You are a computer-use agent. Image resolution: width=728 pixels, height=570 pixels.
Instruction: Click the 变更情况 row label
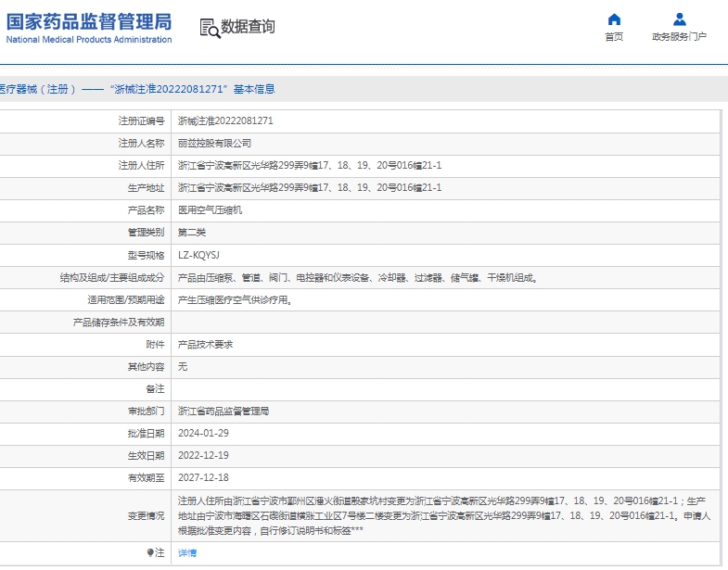click(146, 515)
